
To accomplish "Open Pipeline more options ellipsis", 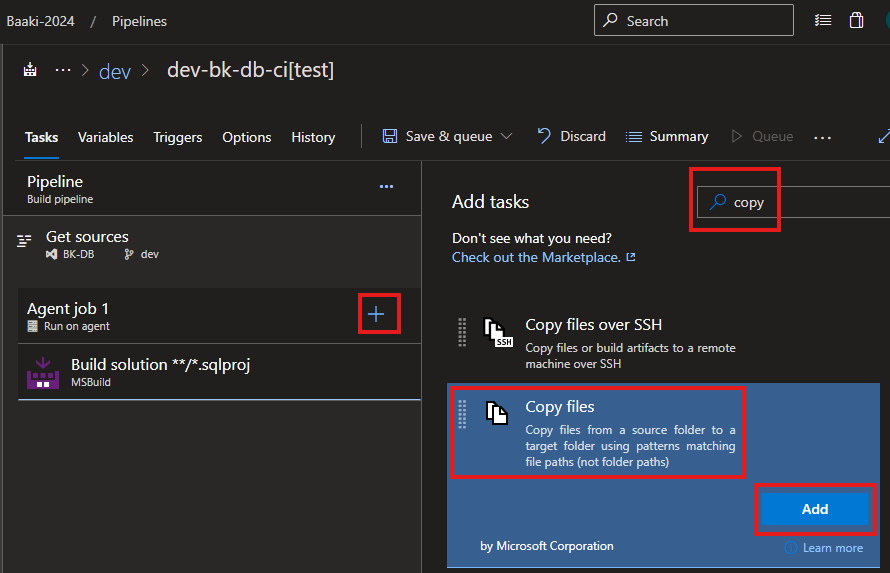I will coord(387,186).
